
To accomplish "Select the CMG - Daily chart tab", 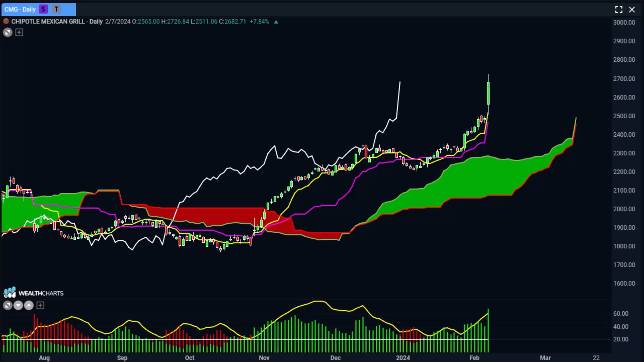I will pyautogui.click(x=39, y=9).
